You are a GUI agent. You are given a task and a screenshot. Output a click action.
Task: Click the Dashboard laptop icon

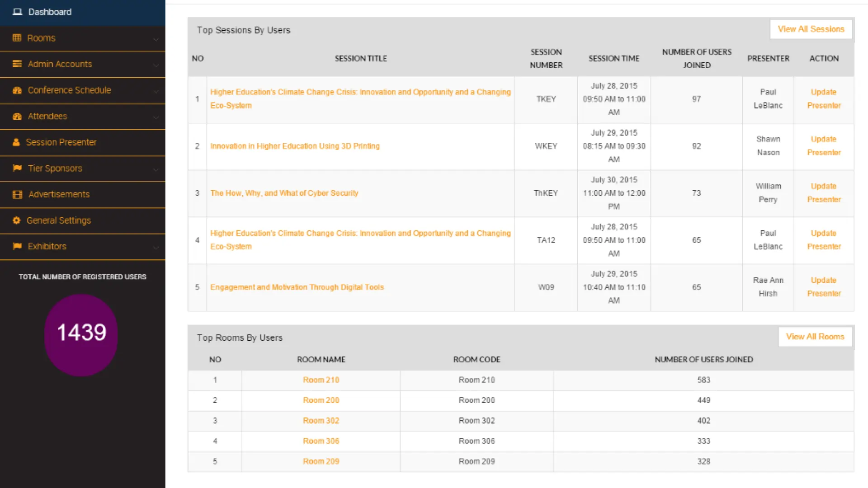coord(17,12)
